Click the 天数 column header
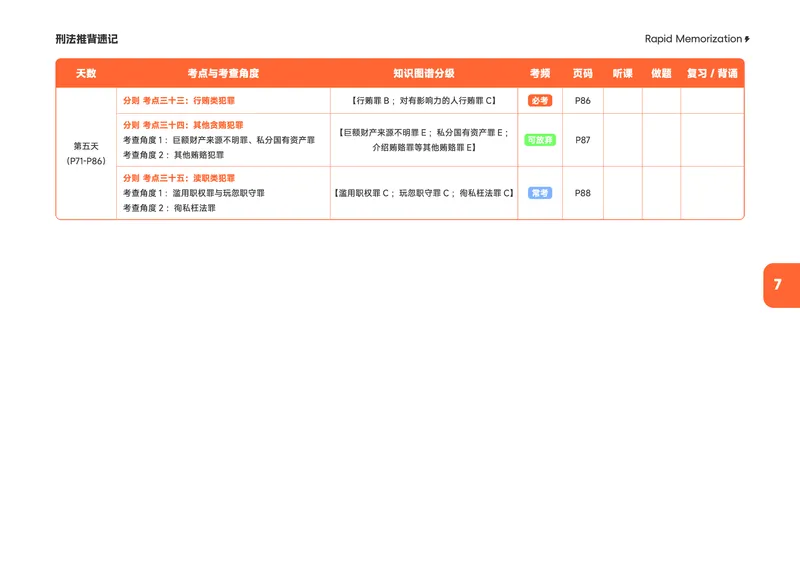Image resolution: width=800 pixels, height=571 pixels. [x=86, y=73]
